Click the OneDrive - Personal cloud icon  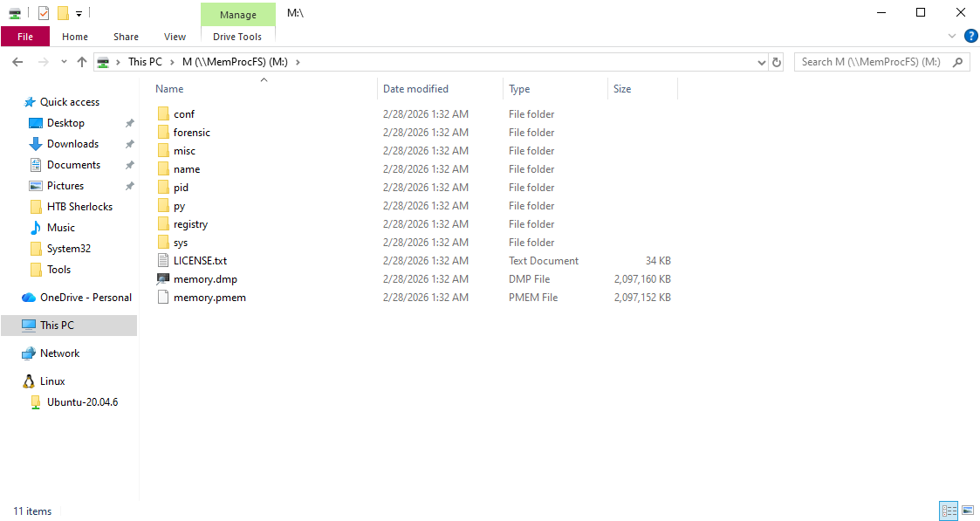(29, 298)
